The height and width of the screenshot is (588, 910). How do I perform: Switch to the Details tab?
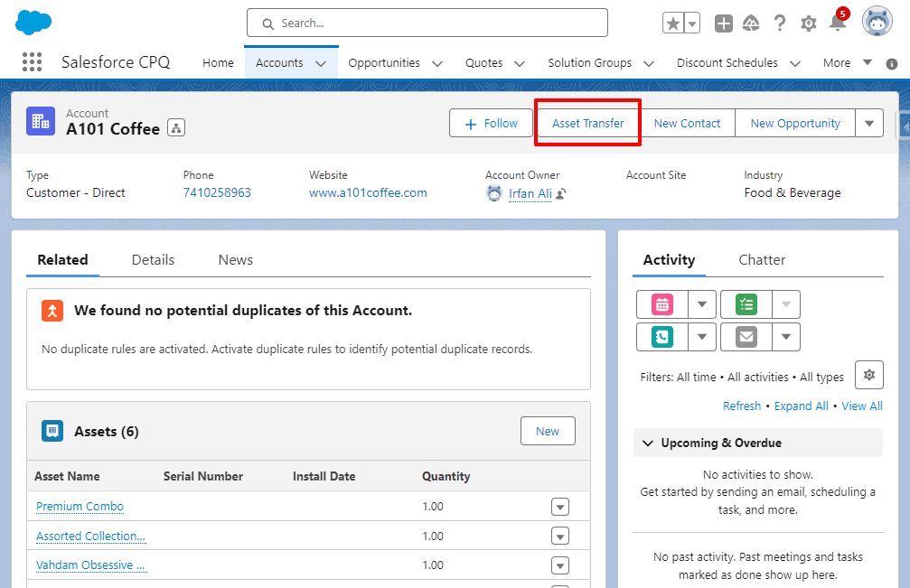pyautogui.click(x=154, y=260)
